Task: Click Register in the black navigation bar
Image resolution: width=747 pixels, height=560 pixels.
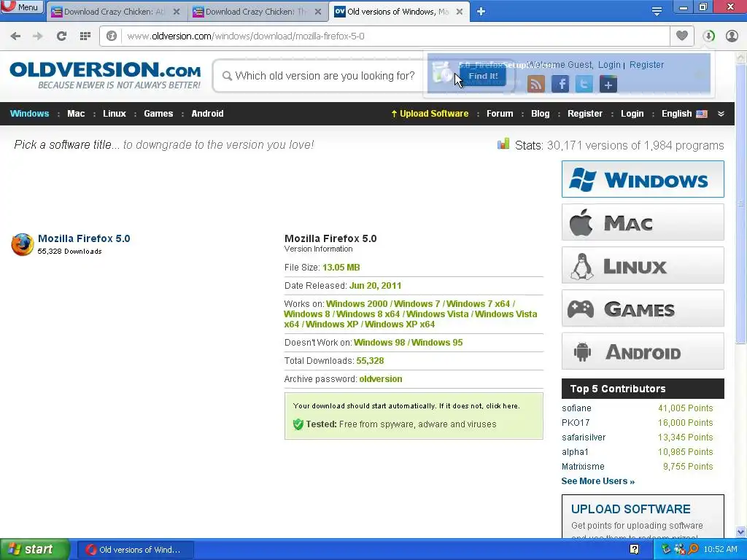Action: pos(584,114)
